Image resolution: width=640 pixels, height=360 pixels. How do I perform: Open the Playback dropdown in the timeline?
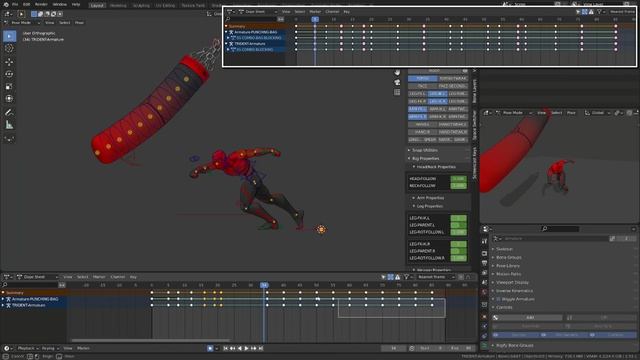28,348
